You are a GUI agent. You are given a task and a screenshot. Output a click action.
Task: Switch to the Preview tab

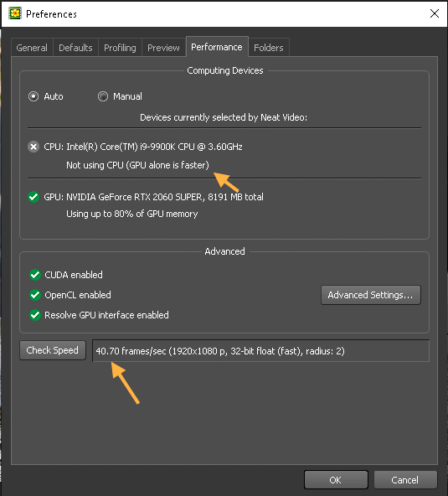tap(163, 48)
